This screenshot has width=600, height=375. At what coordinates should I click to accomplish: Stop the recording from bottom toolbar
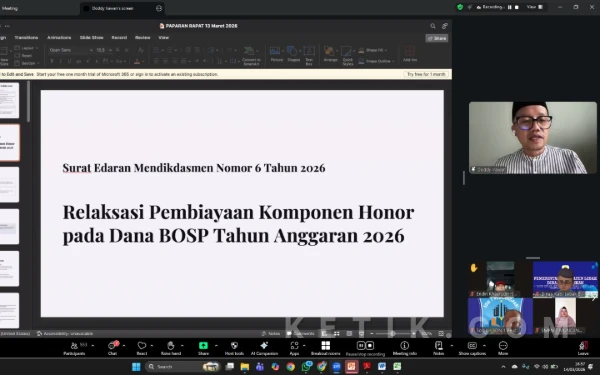[x=370, y=346]
